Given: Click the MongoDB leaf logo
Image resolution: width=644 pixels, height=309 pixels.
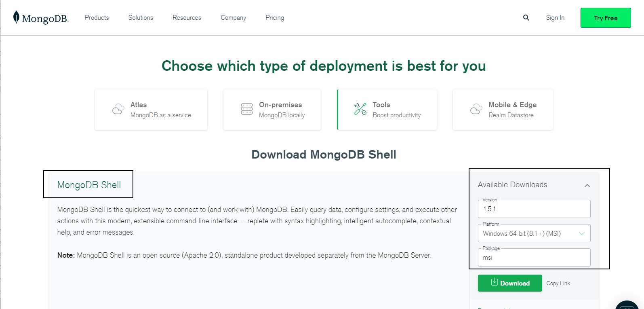Looking at the screenshot, I should (x=16, y=17).
